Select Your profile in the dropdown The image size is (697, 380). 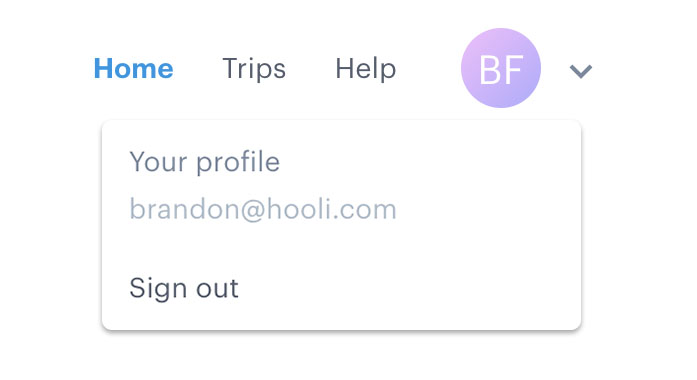[x=205, y=162]
